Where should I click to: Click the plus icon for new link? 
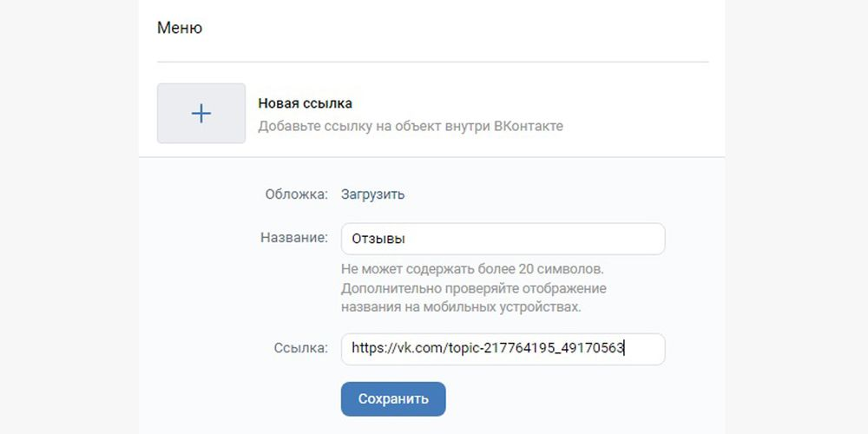pyautogui.click(x=201, y=114)
